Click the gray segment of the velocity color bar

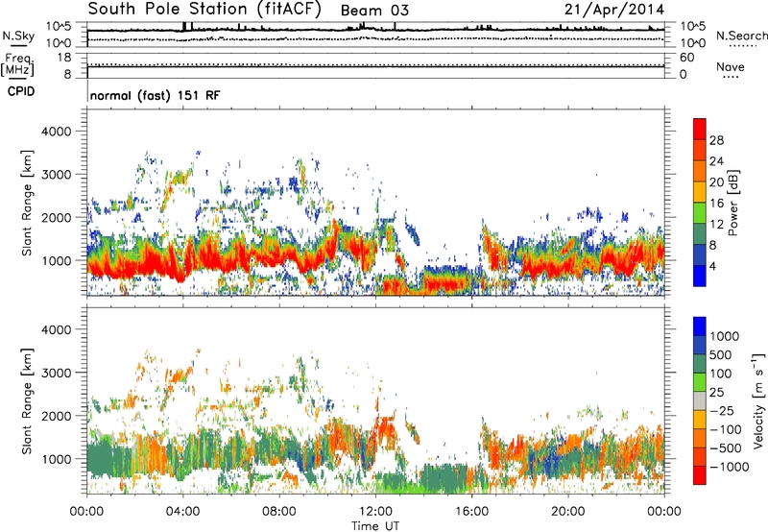pos(700,400)
